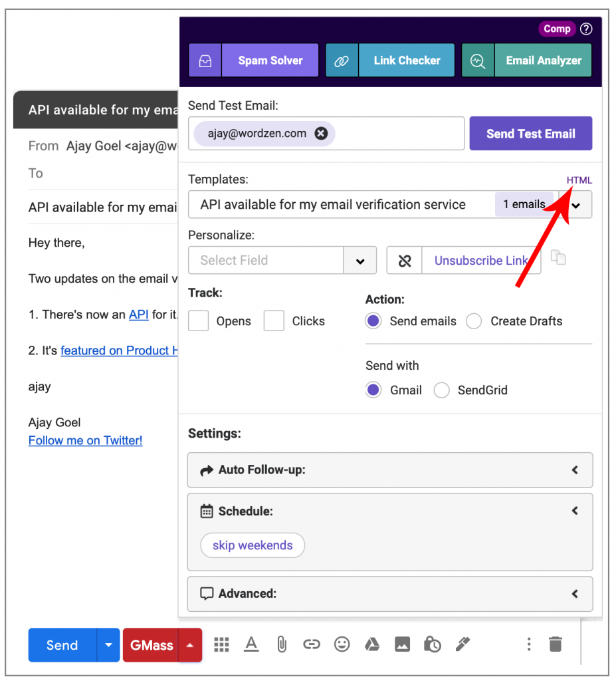Insert an emoji into the email
The width and height of the screenshot is (616, 681).
(x=342, y=644)
